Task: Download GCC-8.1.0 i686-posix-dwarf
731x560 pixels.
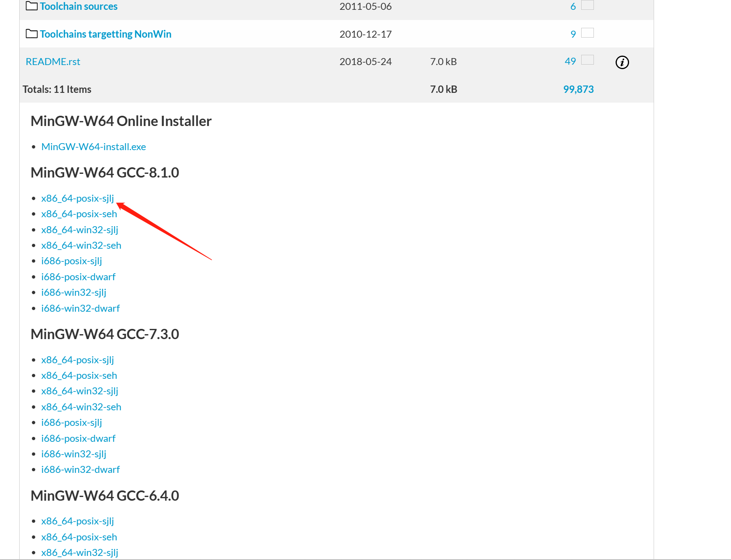Action: (78, 277)
